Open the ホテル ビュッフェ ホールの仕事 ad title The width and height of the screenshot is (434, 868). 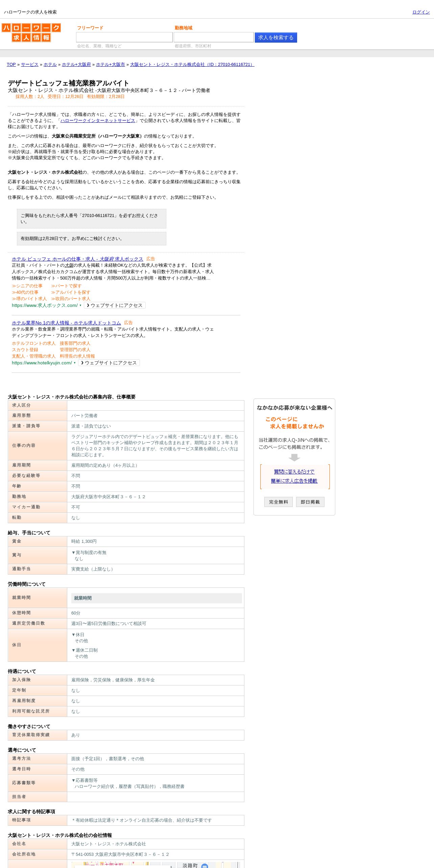[77, 259]
